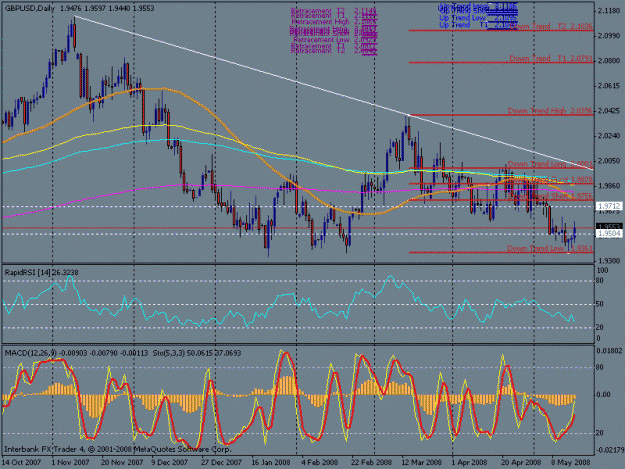625x469 pixels.
Task: Click the 0.01802 MACD scale value
Action: [609, 351]
